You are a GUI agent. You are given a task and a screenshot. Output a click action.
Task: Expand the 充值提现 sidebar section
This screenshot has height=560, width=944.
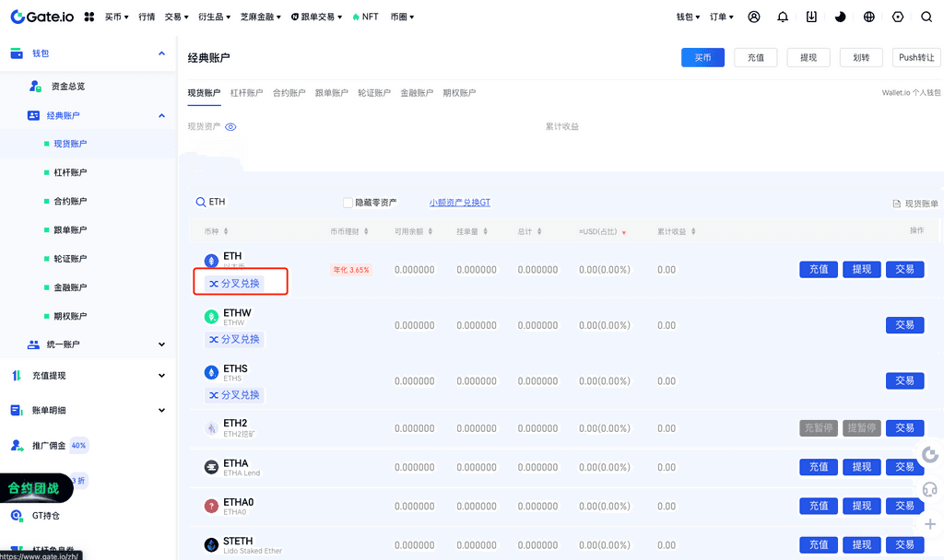click(x=161, y=376)
